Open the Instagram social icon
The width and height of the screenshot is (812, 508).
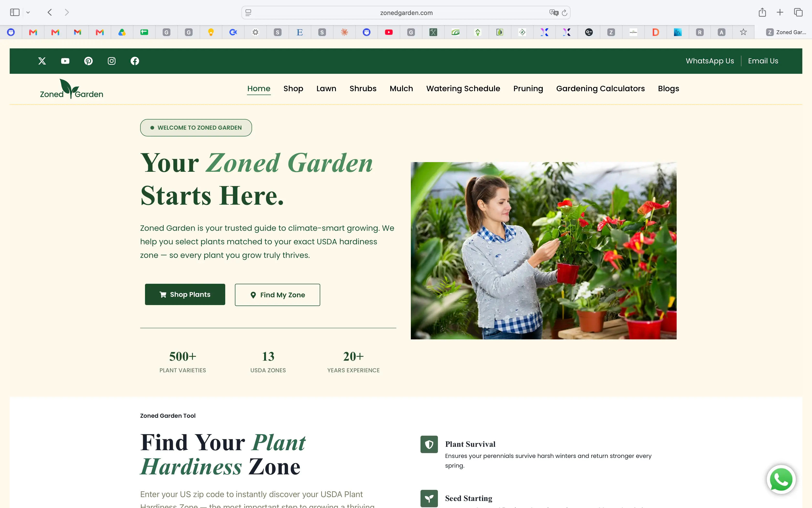coord(111,61)
